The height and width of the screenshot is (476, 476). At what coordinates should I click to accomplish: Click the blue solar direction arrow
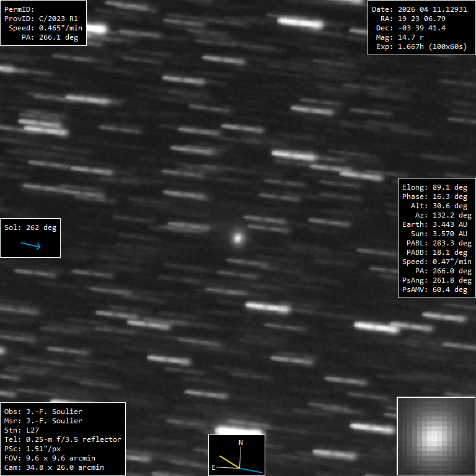click(x=30, y=245)
